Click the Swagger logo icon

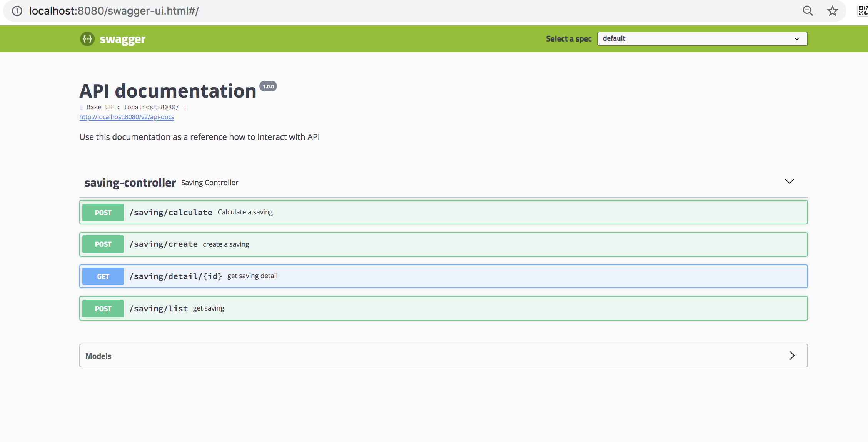pos(87,39)
